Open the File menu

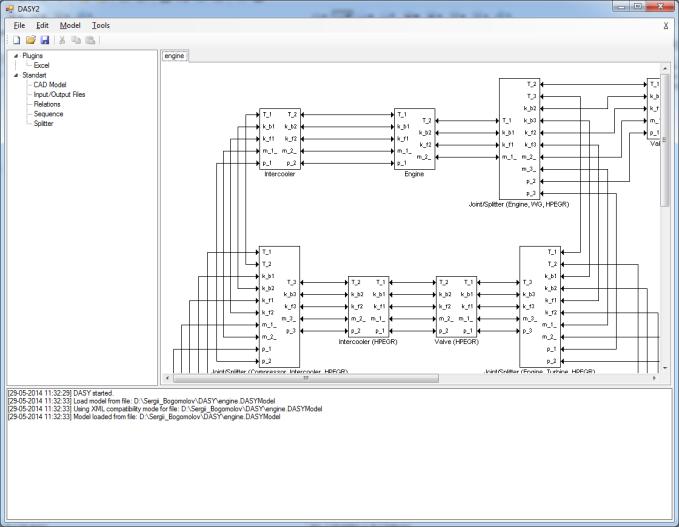[19, 25]
